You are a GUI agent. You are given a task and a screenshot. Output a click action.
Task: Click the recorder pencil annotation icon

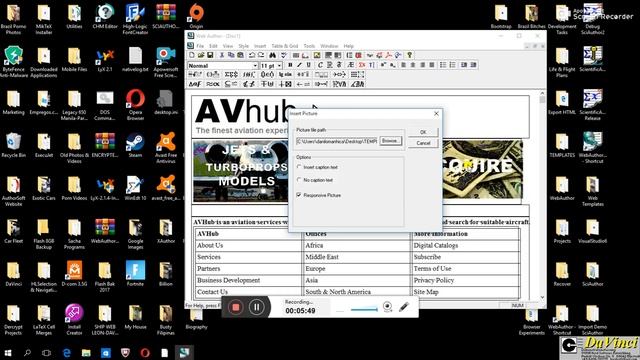tap(404, 307)
